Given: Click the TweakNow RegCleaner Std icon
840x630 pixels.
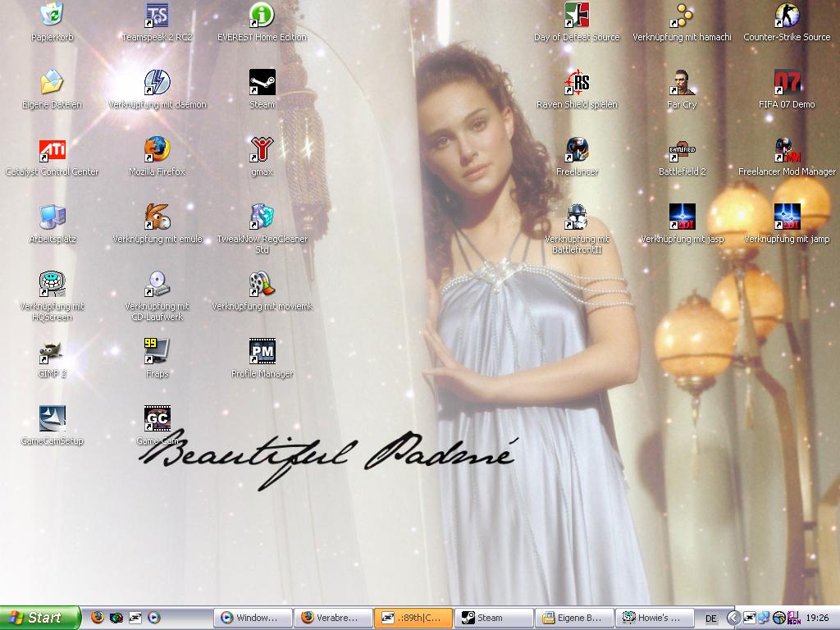Looking at the screenshot, I should [262, 217].
